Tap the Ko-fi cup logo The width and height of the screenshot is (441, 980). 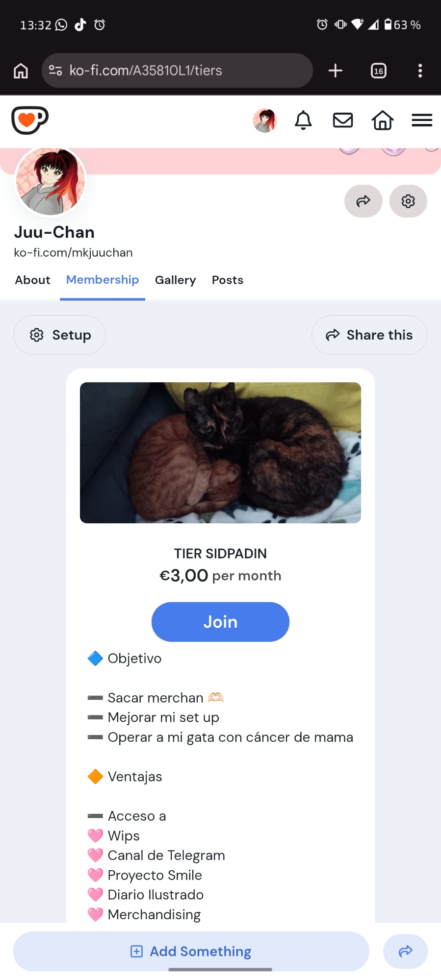(x=29, y=120)
